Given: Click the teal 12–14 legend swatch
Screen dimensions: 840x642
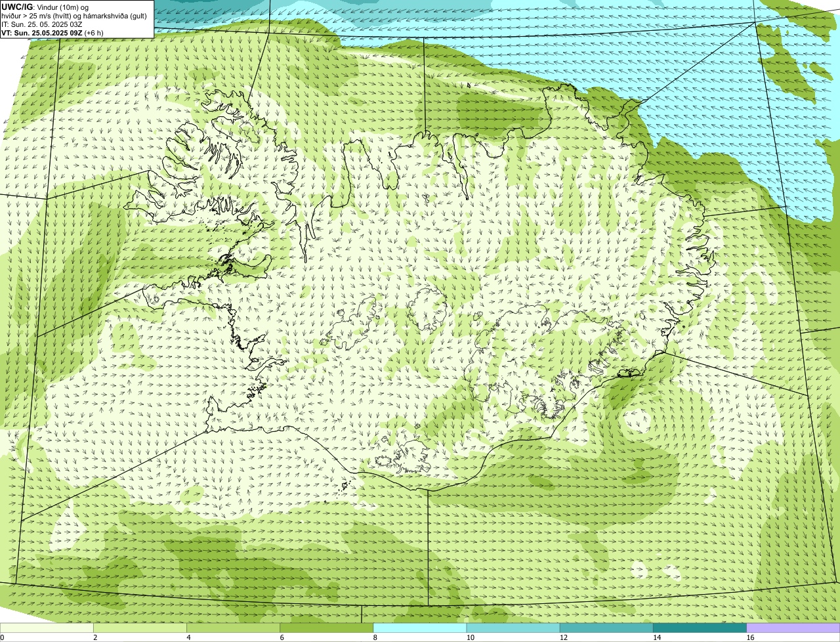Looking at the screenshot, I should tap(606, 628).
